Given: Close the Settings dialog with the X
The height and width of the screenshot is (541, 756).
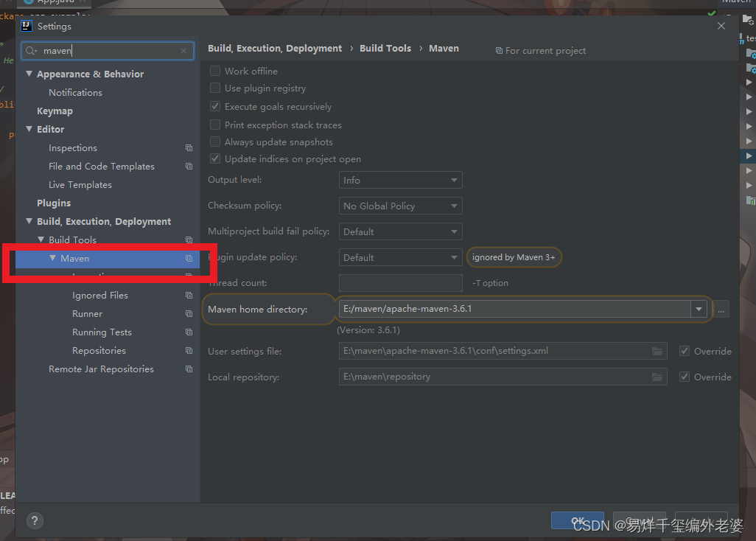Looking at the screenshot, I should [721, 26].
